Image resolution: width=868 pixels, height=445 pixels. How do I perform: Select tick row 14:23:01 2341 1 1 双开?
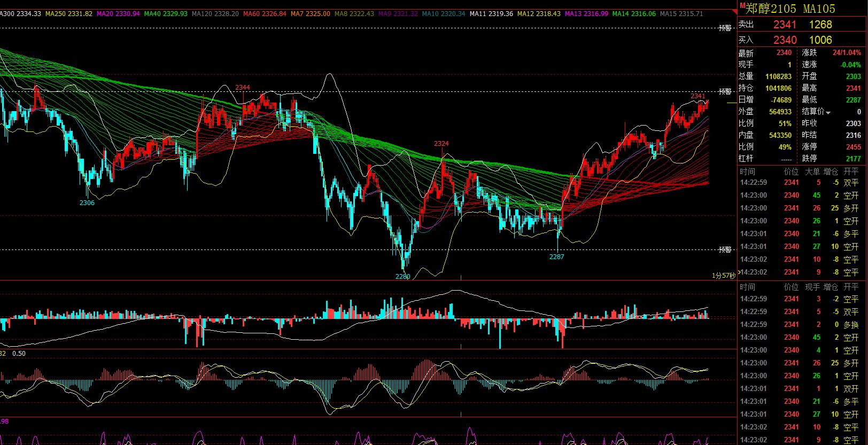click(799, 388)
